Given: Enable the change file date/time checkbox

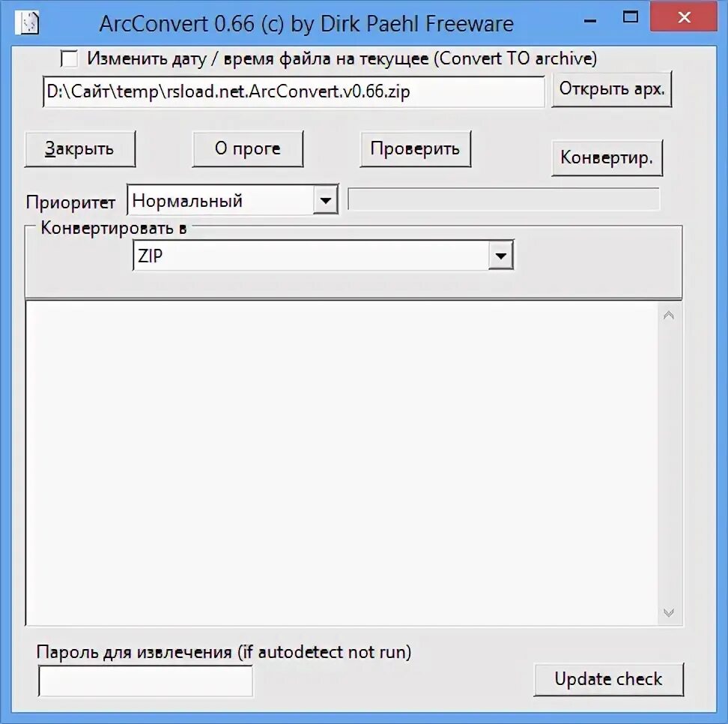Looking at the screenshot, I should click(69, 58).
